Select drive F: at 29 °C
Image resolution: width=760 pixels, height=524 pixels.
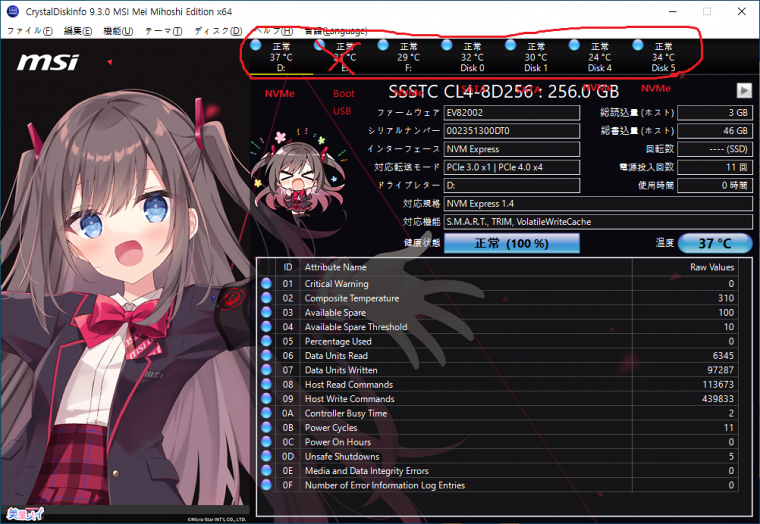409,57
